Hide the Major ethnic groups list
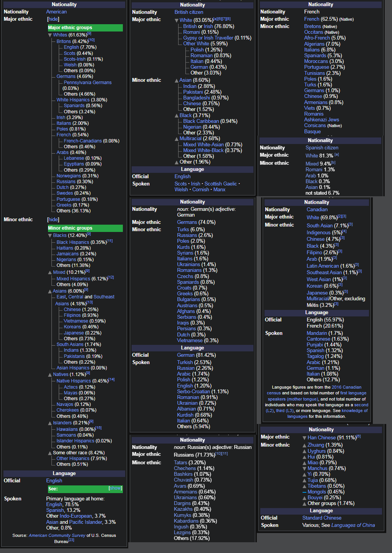Viewport: 392px width, 553px height. click(x=53, y=19)
